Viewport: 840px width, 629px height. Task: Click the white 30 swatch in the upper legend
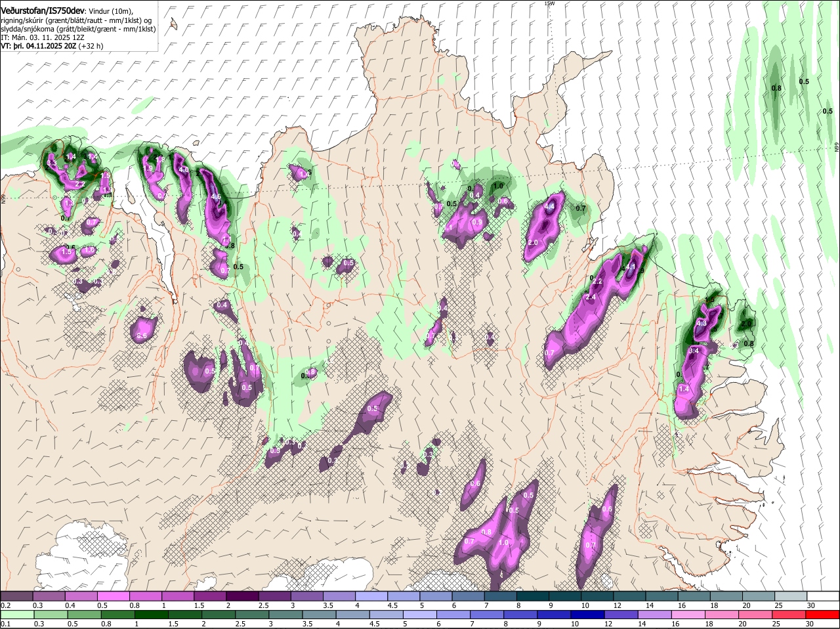[x=823, y=596]
